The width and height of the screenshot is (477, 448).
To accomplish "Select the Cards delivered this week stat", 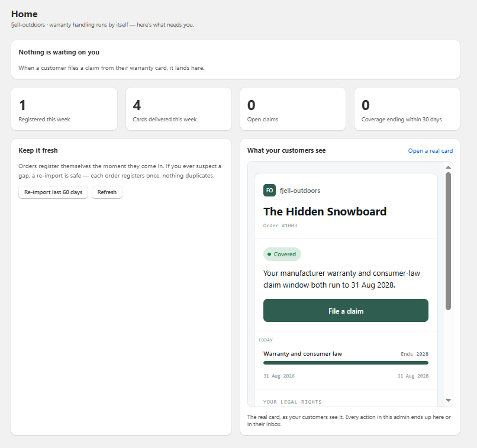I will click(179, 109).
